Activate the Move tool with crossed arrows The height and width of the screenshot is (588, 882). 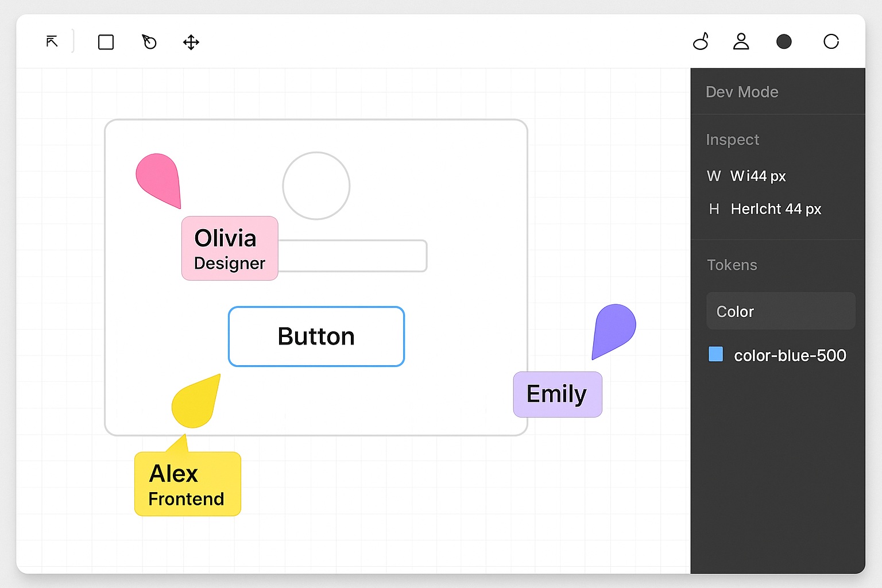coord(191,42)
